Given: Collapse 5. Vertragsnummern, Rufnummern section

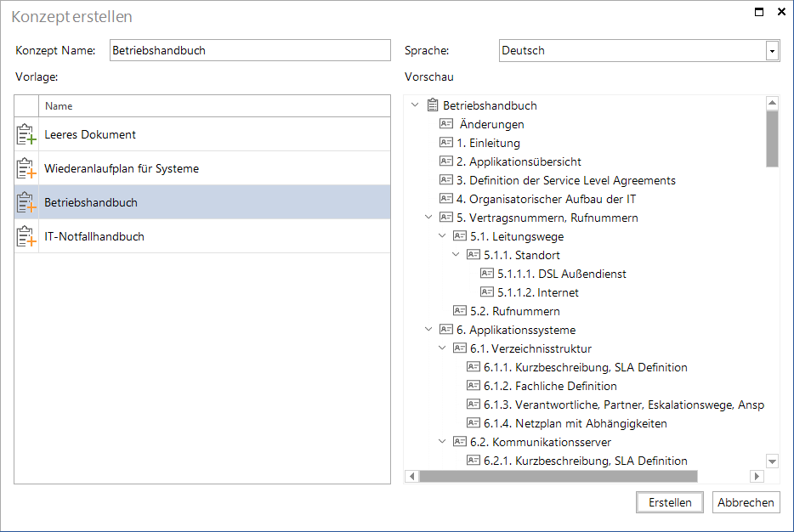Looking at the screenshot, I should [428, 218].
